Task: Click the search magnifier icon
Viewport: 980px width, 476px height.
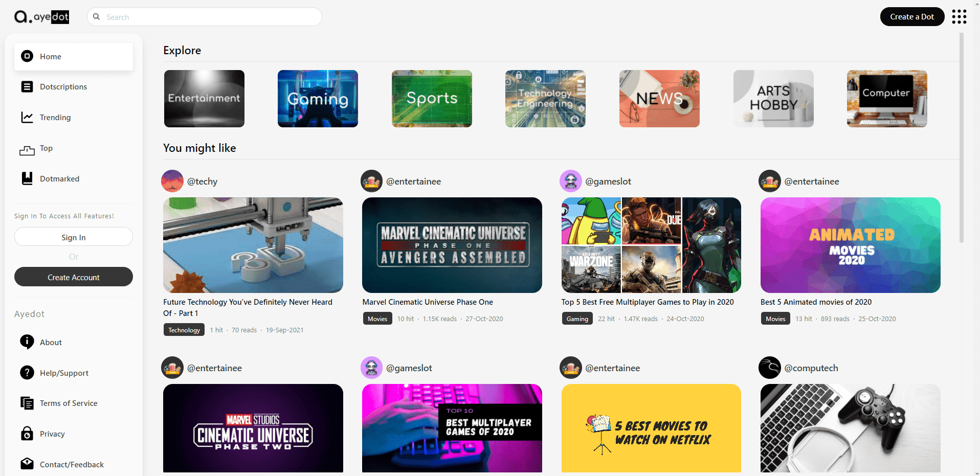Action: (96, 17)
